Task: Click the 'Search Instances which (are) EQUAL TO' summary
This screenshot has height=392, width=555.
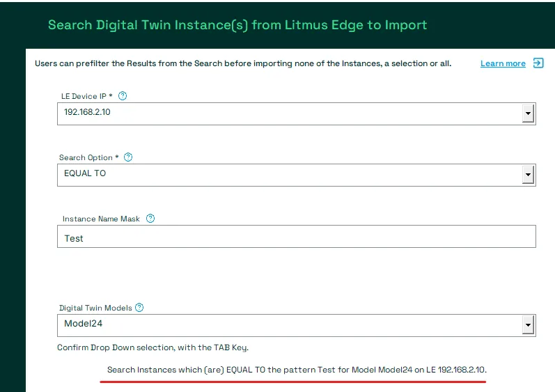Action: (297, 370)
